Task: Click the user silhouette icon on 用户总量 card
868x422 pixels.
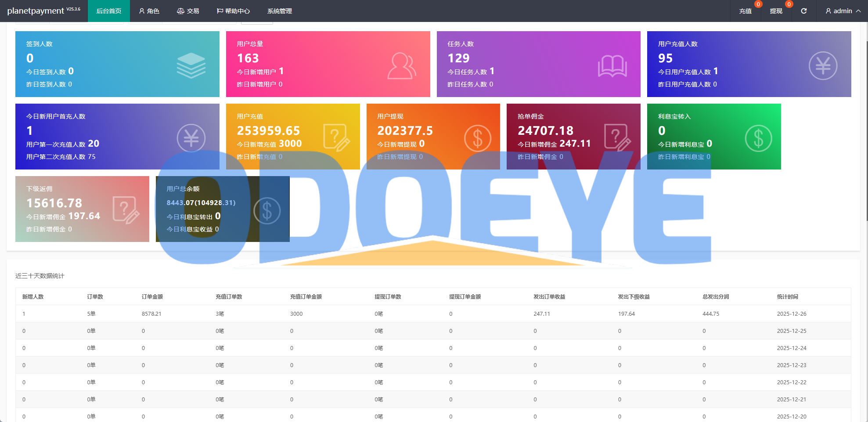Action: click(401, 66)
